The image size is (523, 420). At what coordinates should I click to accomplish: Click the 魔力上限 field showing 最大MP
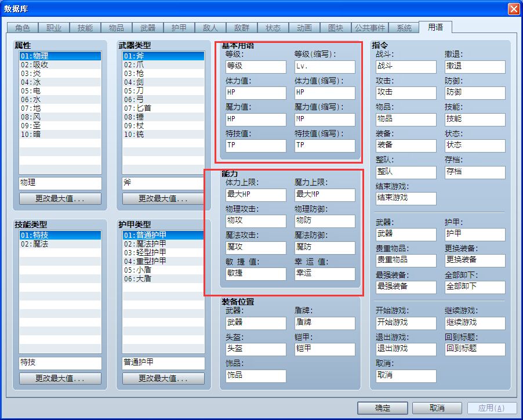(325, 195)
